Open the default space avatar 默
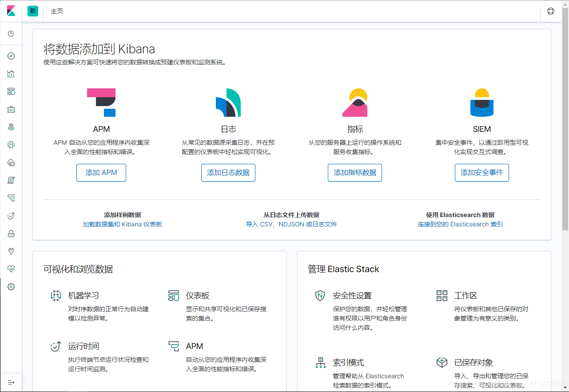Screen dimensions: 569x392 33,11
